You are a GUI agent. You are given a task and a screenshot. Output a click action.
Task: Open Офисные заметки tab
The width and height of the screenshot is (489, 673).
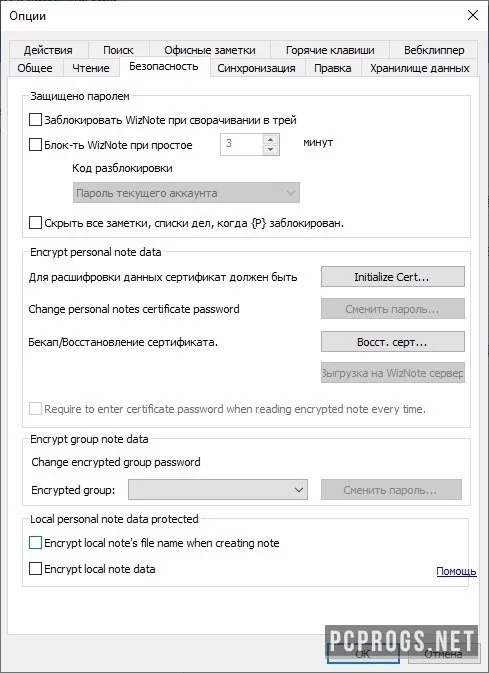pos(210,50)
